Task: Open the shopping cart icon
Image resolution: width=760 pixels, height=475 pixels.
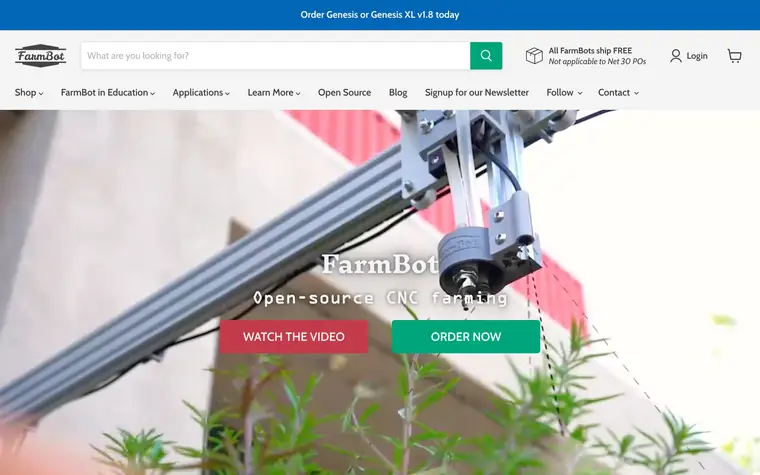Action: coord(734,56)
